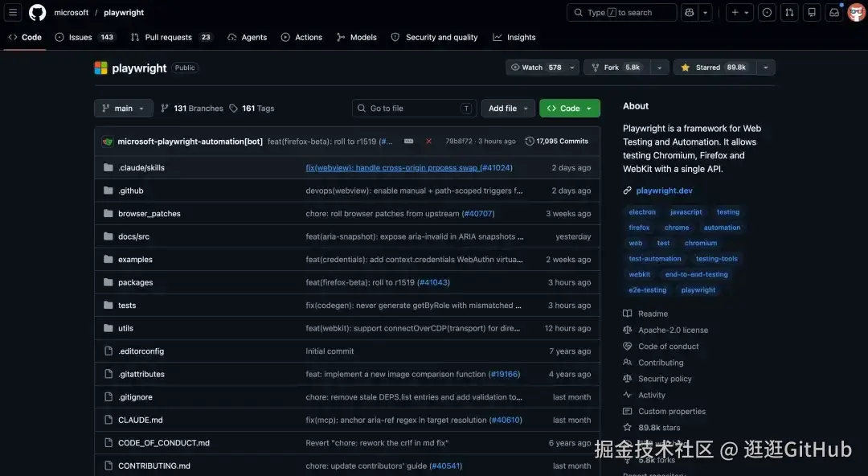Viewport: 868px width, 476px height.
Task: Select the javascript topic tag
Action: tap(686, 211)
